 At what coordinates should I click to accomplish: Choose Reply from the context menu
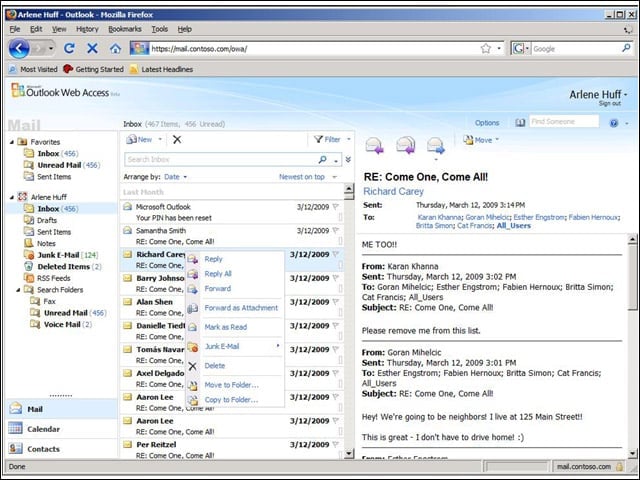coord(213,259)
